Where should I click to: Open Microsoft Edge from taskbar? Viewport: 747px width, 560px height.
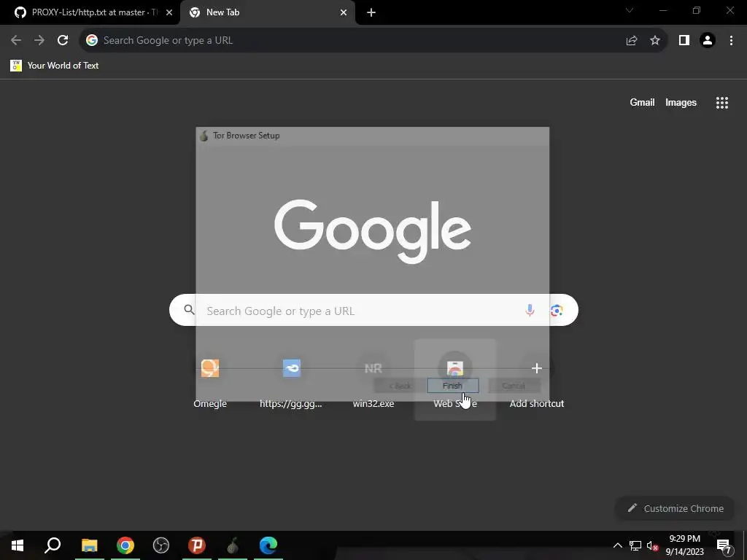[x=268, y=545]
